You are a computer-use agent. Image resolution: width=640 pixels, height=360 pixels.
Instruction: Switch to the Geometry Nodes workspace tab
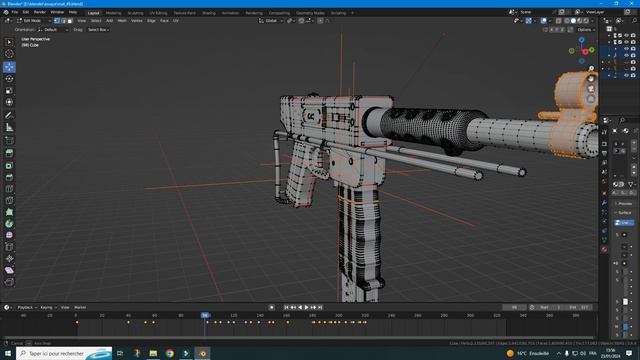point(310,13)
